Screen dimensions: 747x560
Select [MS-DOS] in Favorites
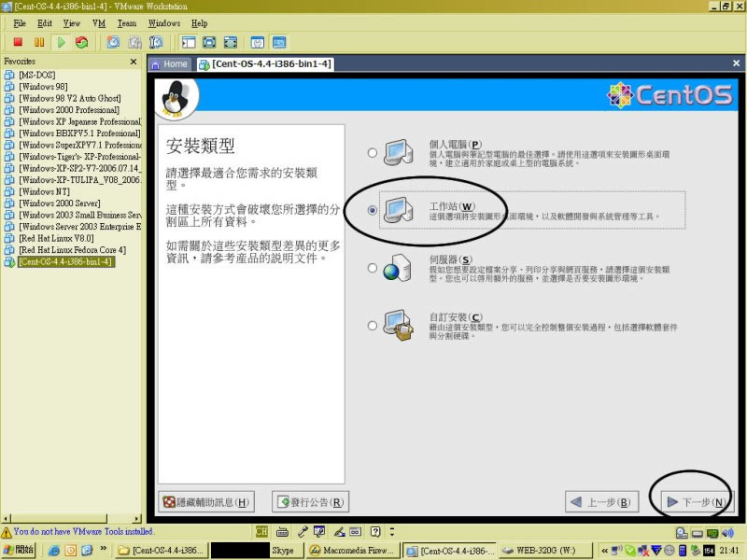pos(37,75)
